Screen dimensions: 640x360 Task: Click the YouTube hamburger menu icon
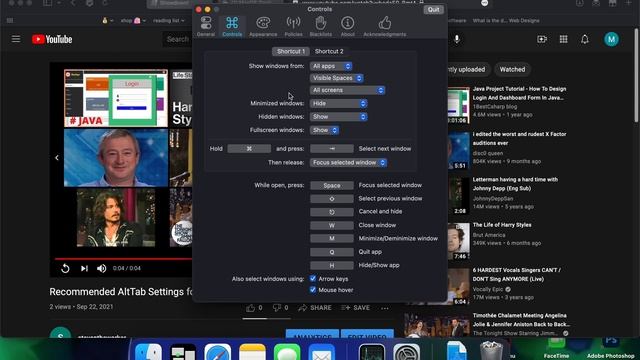coord(16,39)
